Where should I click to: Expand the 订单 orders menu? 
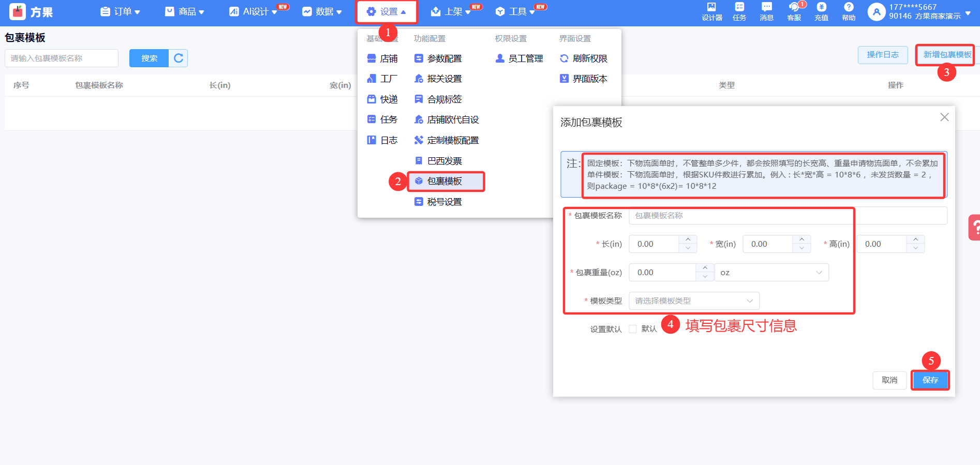(120, 12)
